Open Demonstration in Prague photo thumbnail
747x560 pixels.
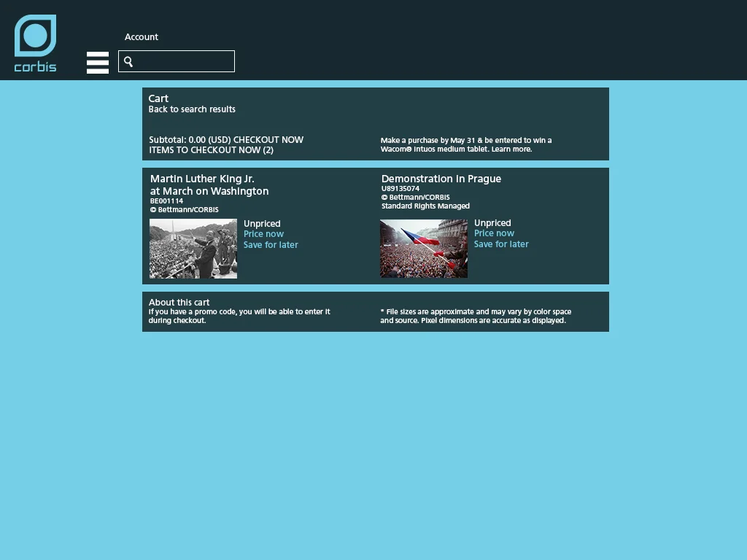pos(424,248)
